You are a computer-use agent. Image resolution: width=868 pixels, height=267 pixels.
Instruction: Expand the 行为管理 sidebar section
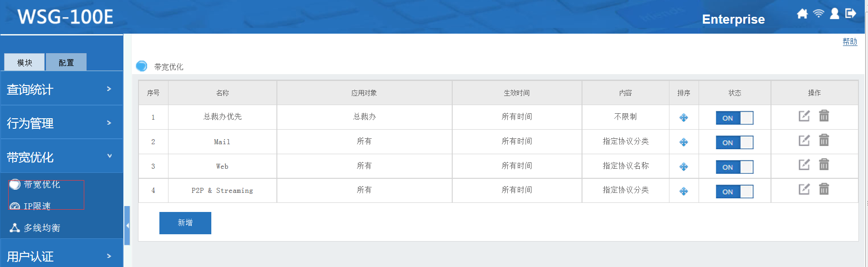[62, 123]
